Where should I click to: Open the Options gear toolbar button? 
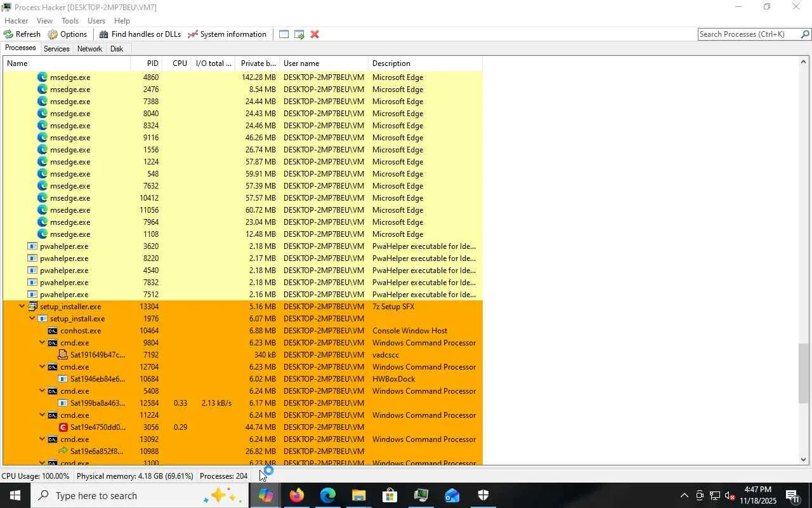67,34
